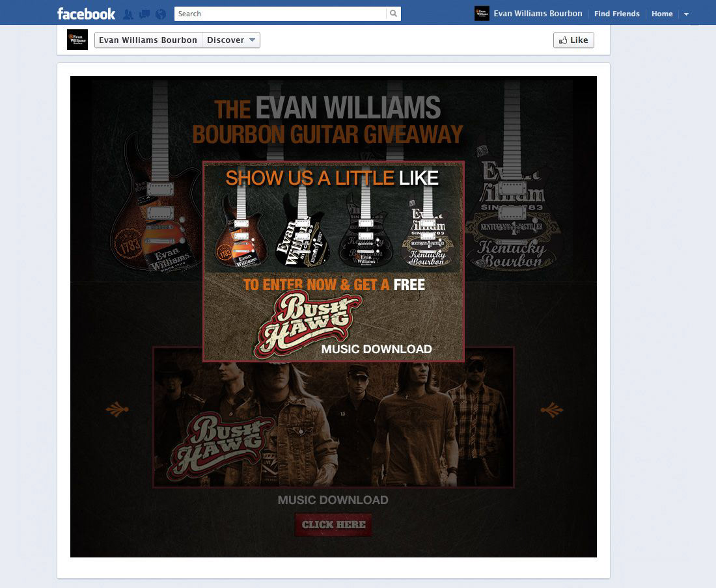Click the Show Us A Little Like banner

coord(333,261)
